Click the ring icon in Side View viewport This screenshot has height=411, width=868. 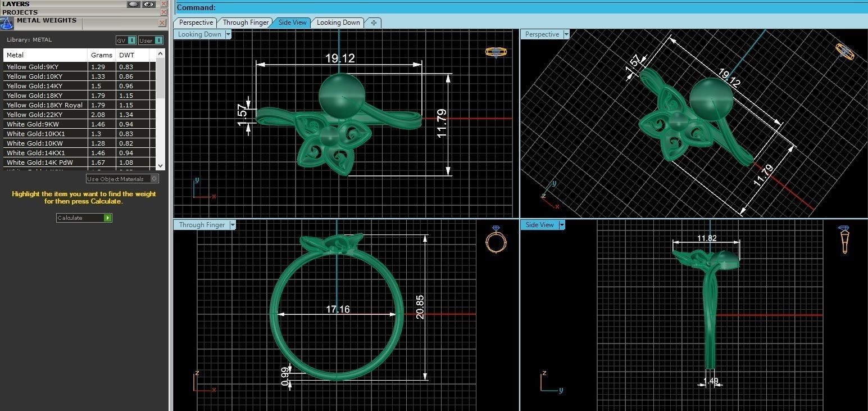[844, 240]
